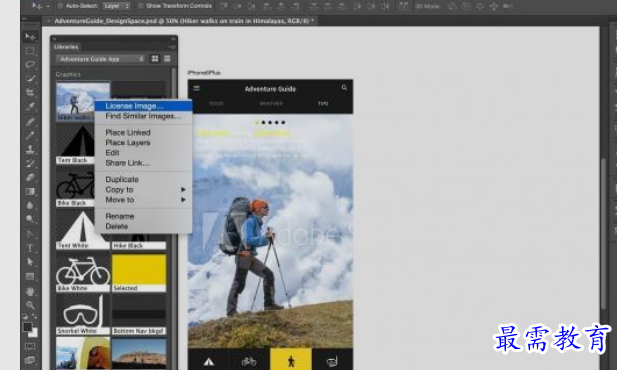617x370 pixels.
Task: Click the search icon in Adventure Guide header
Action: 344,88
